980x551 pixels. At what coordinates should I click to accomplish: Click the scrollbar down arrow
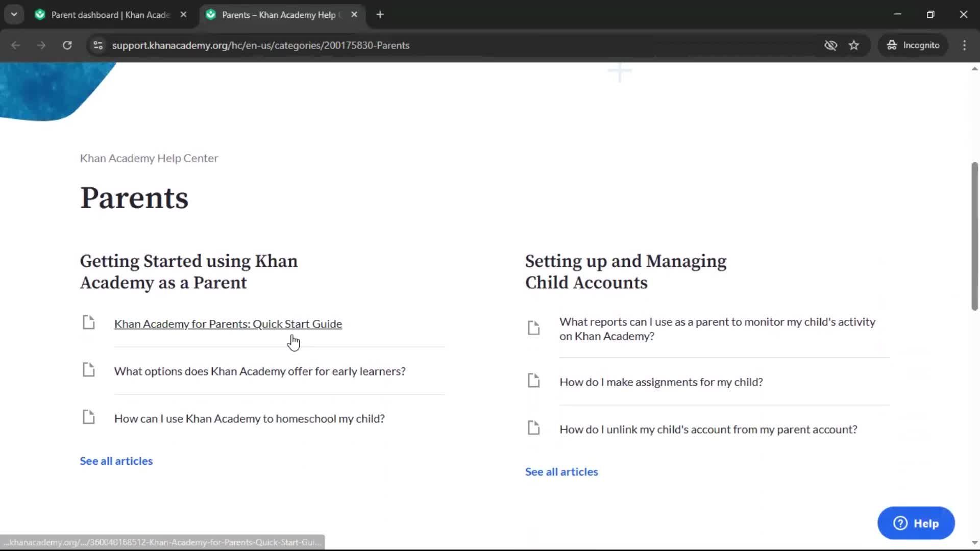tap(974, 543)
